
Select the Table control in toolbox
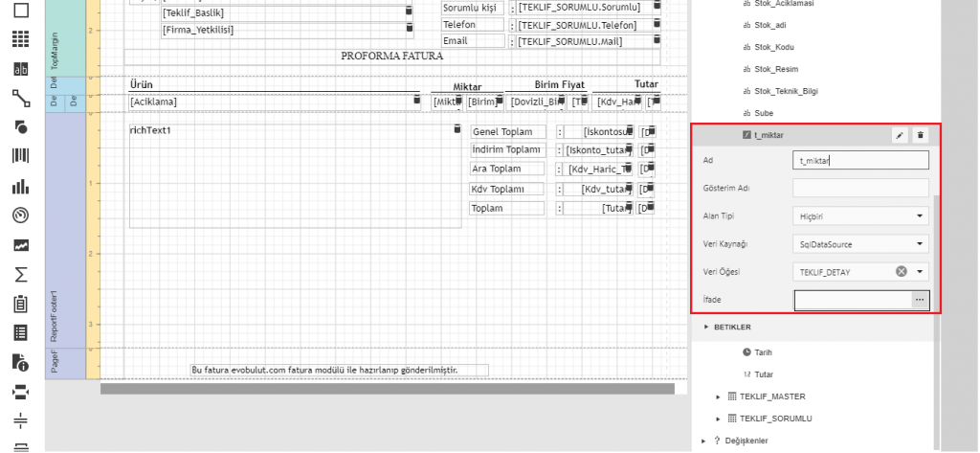[x=19, y=41]
